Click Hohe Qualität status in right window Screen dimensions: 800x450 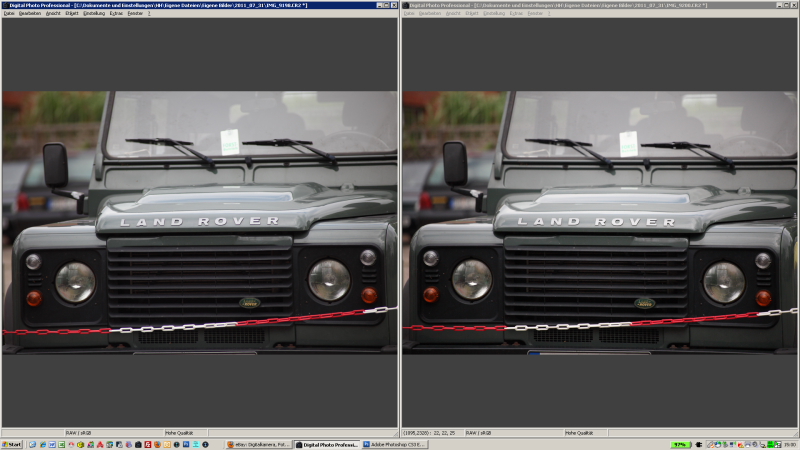click(579, 433)
